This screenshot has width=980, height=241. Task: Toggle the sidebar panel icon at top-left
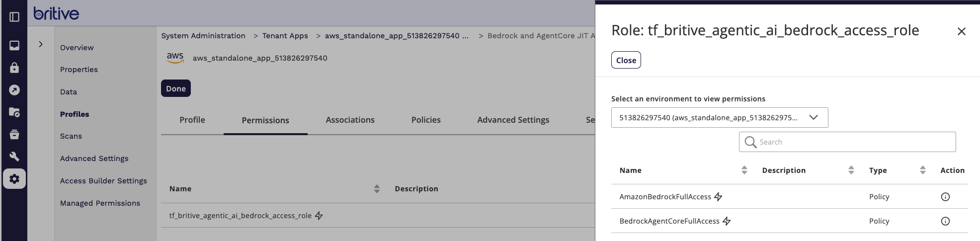pos(14,17)
